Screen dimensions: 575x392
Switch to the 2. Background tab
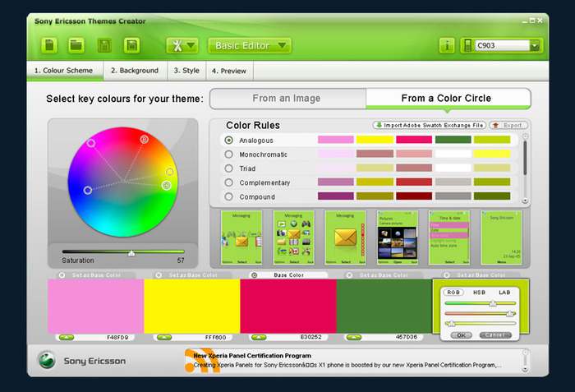(135, 71)
